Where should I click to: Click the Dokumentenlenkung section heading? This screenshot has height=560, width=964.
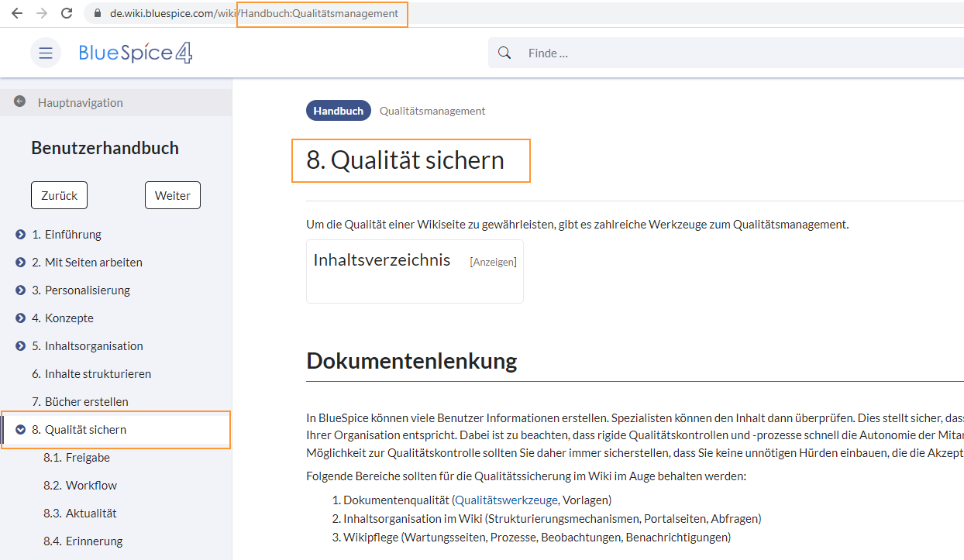[411, 361]
